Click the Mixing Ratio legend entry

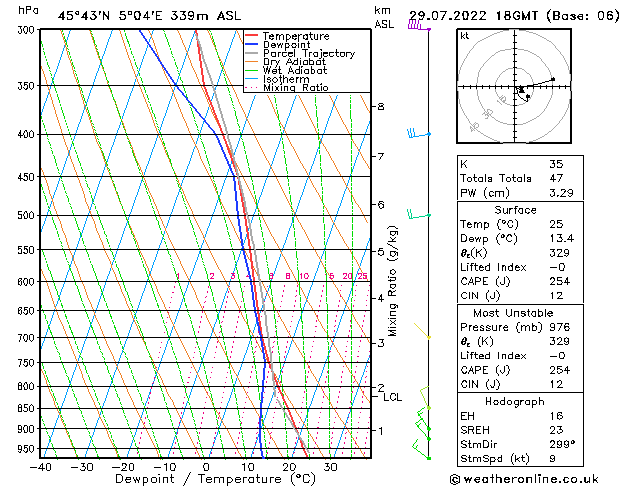point(296,88)
